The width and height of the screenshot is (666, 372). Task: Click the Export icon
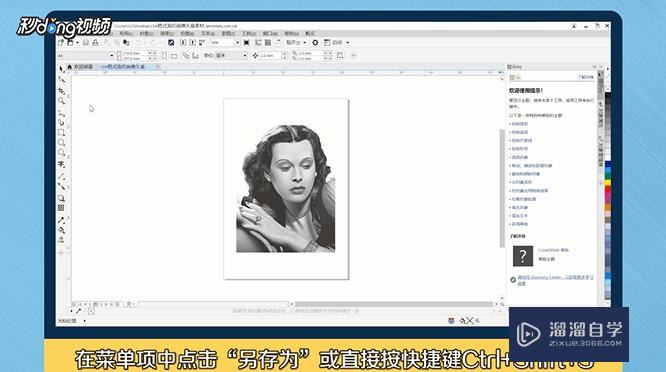192,42
